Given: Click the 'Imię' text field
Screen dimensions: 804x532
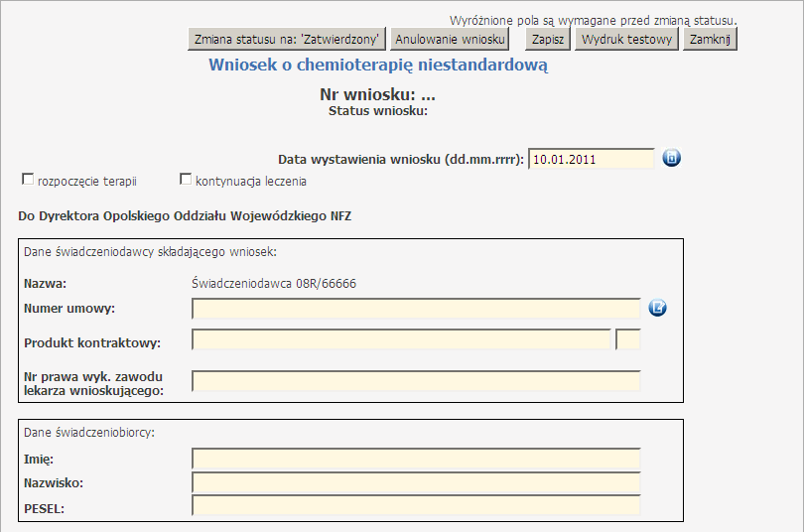Looking at the screenshot, I should [416, 459].
